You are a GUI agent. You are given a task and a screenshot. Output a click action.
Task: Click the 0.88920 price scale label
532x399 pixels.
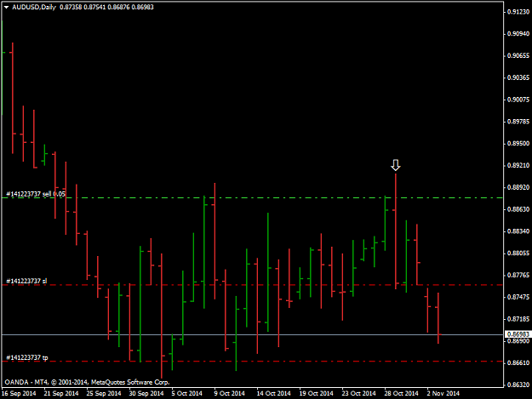click(x=518, y=187)
